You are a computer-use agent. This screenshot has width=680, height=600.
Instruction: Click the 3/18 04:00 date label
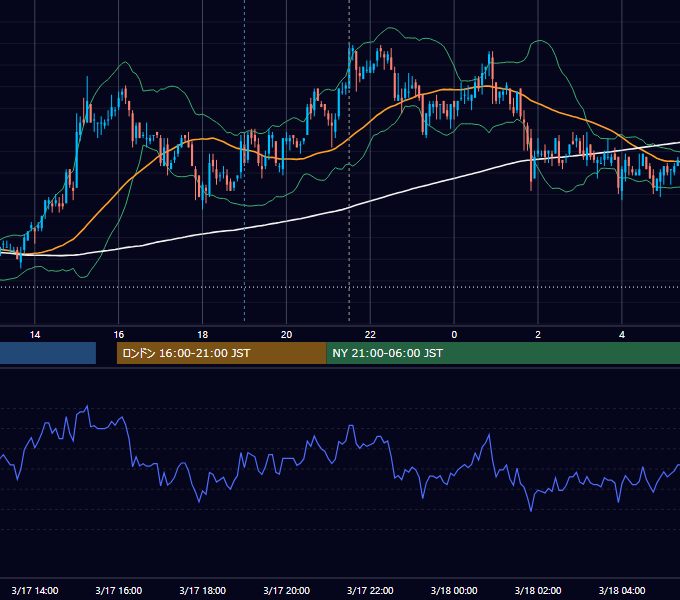(622, 590)
